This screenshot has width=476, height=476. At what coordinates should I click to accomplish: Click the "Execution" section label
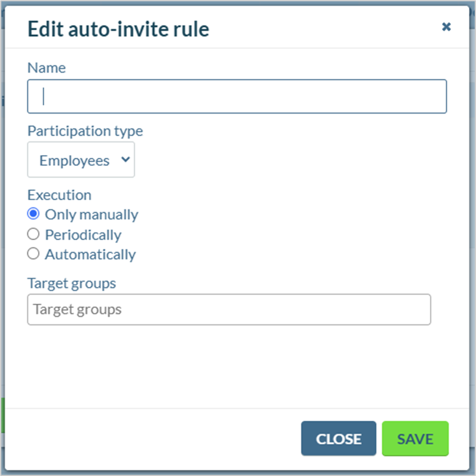(59, 195)
